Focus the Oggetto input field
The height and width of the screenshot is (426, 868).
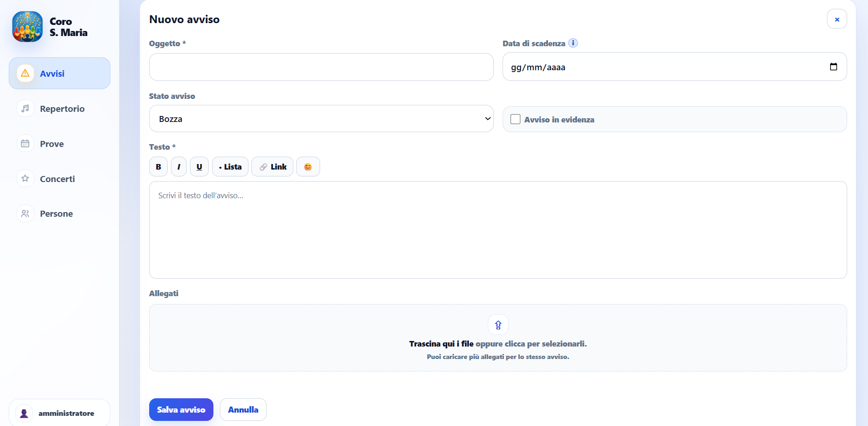[x=322, y=67]
